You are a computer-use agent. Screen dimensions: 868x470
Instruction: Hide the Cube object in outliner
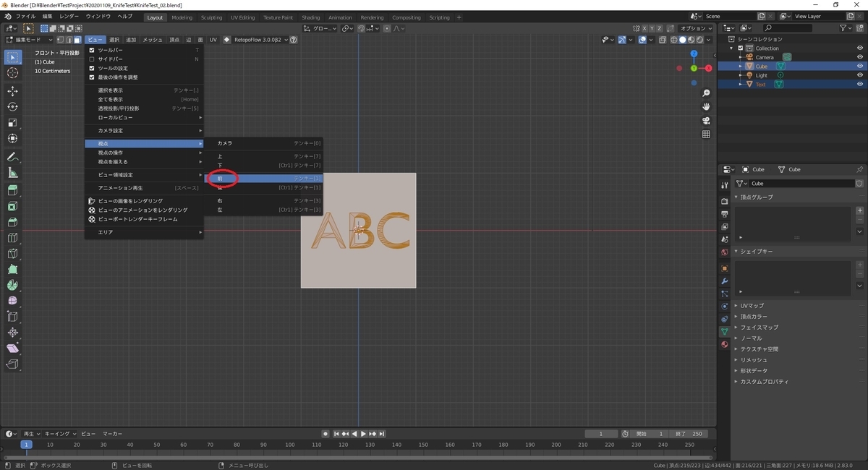tap(860, 66)
